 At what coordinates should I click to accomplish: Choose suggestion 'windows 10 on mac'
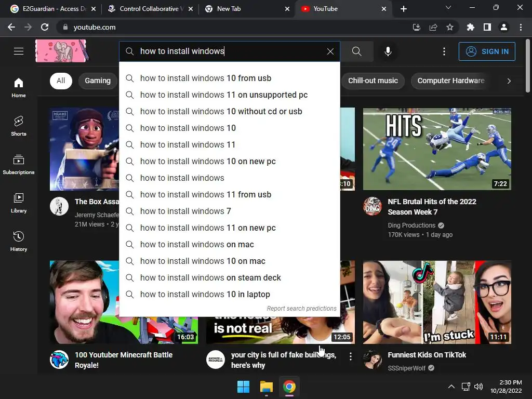[x=229, y=261]
